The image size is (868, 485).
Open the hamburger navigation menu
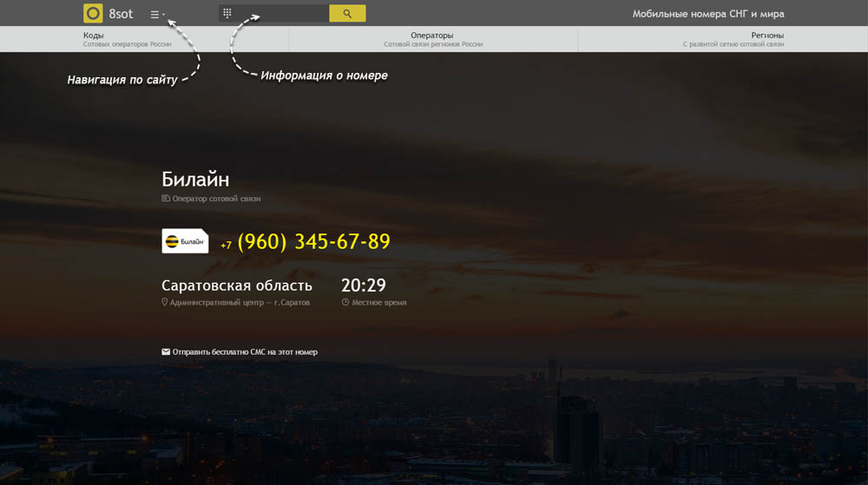pyautogui.click(x=157, y=15)
